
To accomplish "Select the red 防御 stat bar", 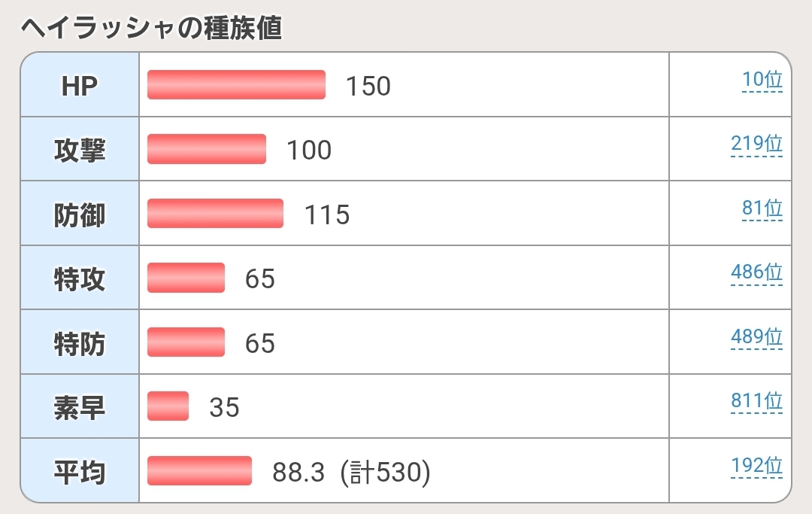I will pyautogui.click(x=215, y=214).
